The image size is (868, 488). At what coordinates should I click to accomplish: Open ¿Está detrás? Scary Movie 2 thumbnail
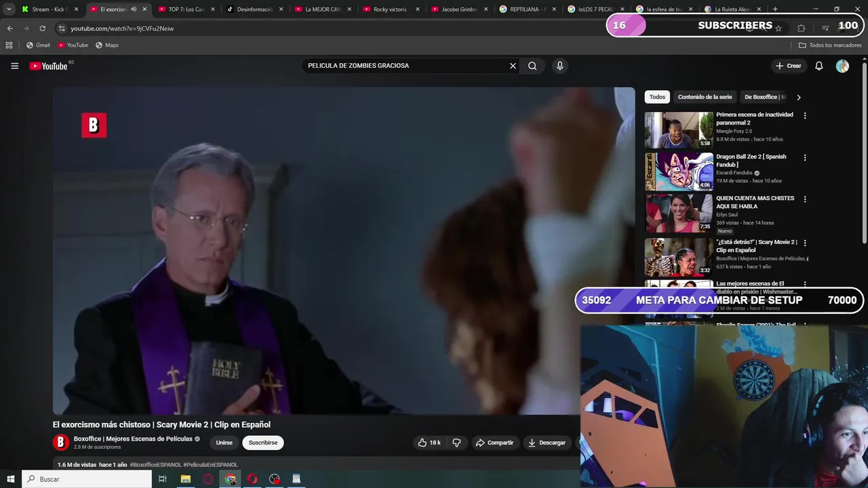click(679, 257)
